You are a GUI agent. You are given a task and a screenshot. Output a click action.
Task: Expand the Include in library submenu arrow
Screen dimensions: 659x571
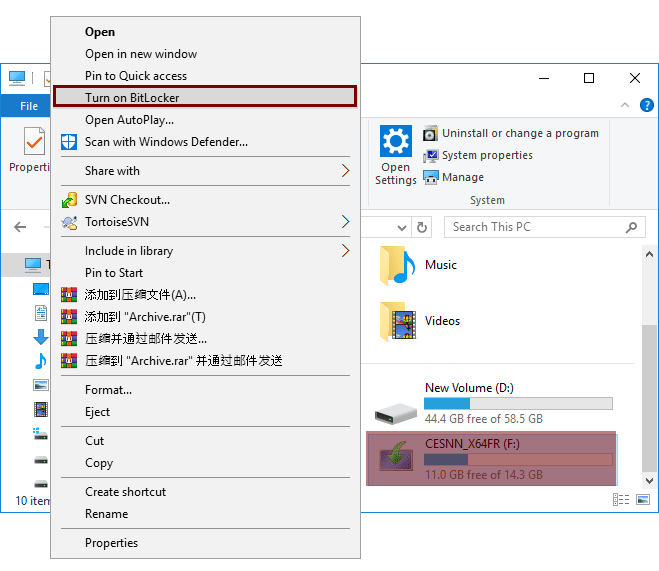(x=345, y=250)
